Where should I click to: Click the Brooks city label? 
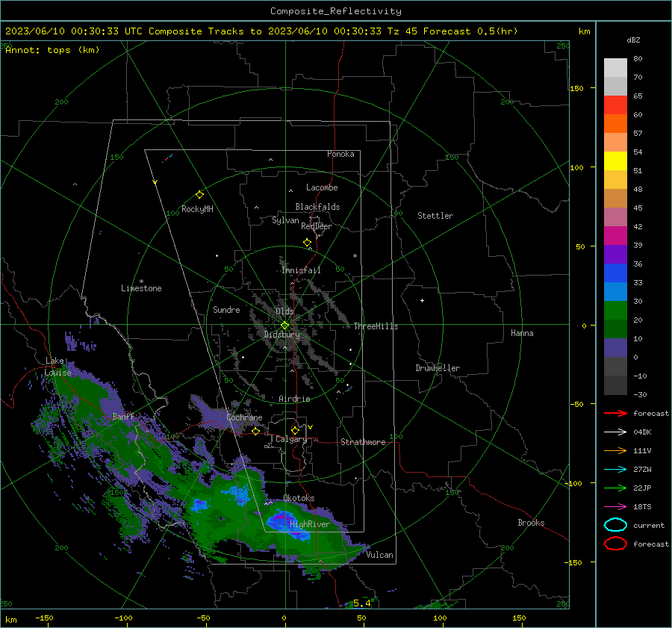point(531,523)
